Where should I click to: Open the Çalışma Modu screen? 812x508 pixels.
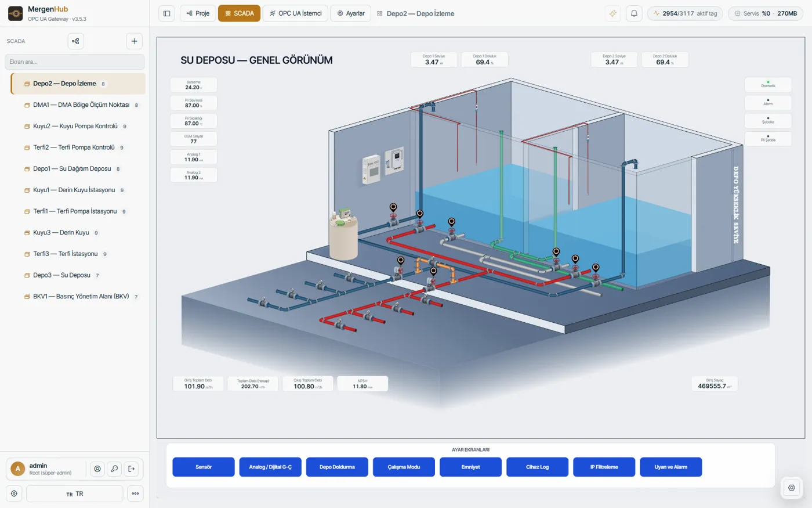click(x=404, y=467)
